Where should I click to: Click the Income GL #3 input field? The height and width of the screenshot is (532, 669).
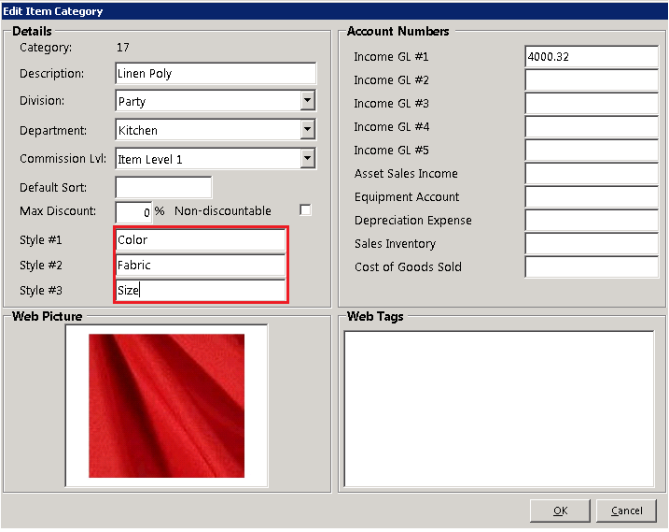click(x=591, y=103)
